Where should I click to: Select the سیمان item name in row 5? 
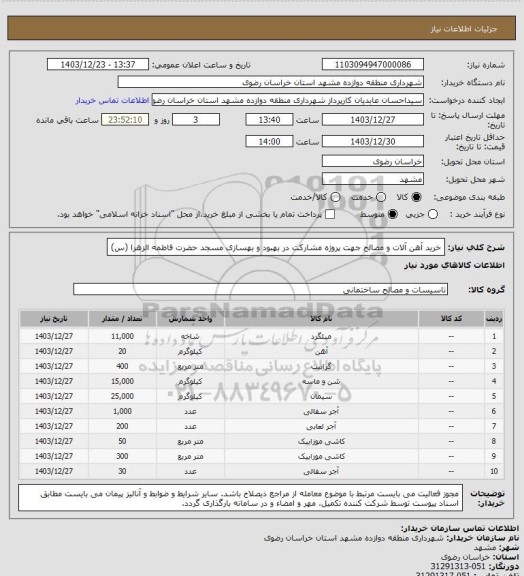click(x=322, y=397)
